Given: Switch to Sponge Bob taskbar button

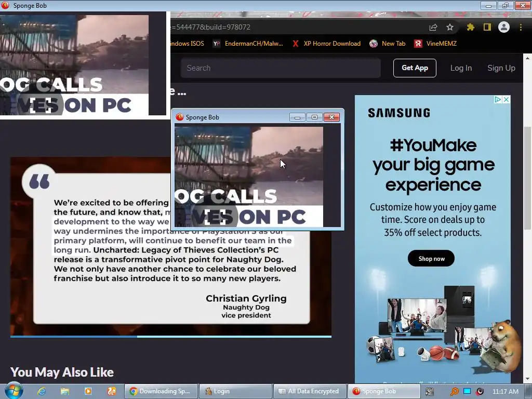Looking at the screenshot, I should [x=384, y=391].
